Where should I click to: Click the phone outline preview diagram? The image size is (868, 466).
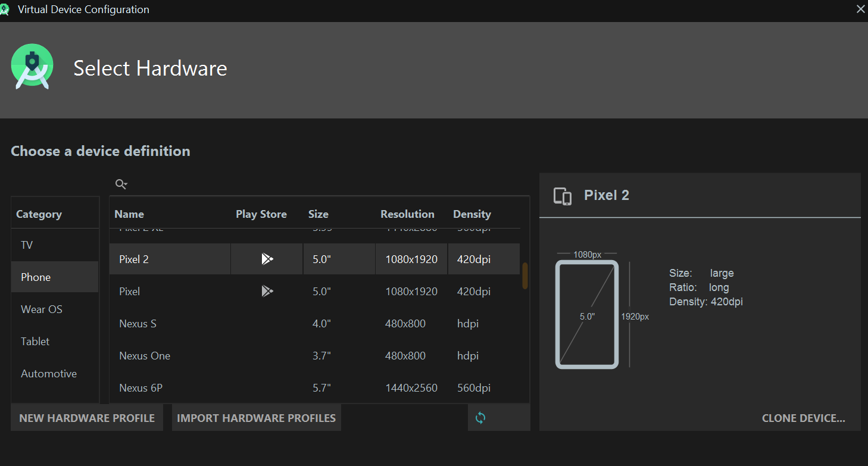click(587, 314)
